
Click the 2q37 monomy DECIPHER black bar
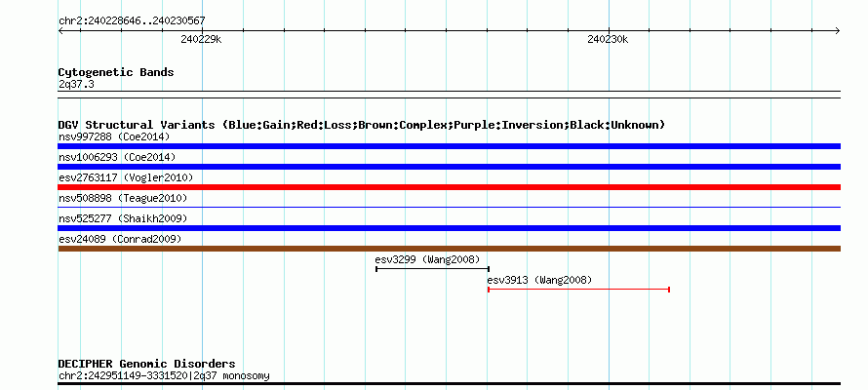[x=449, y=383]
